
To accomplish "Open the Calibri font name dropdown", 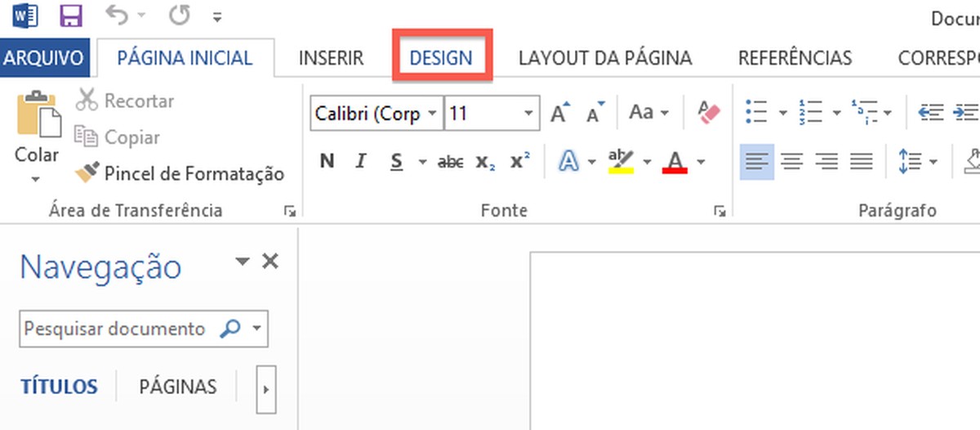I will click(433, 114).
